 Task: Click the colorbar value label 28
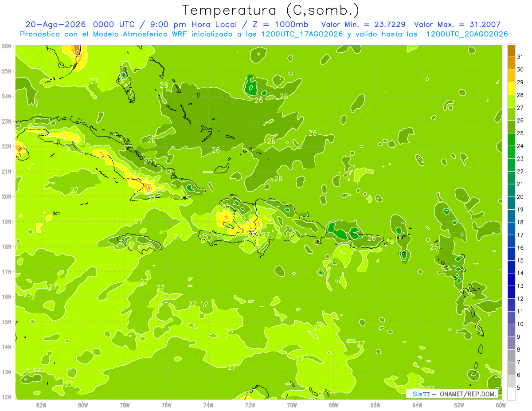click(520, 95)
